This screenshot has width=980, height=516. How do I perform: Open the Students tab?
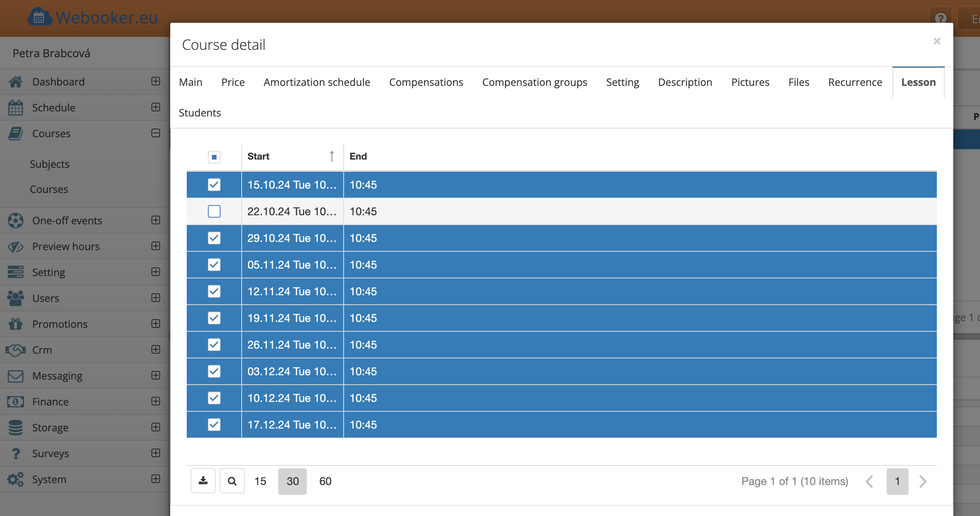click(x=200, y=113)
